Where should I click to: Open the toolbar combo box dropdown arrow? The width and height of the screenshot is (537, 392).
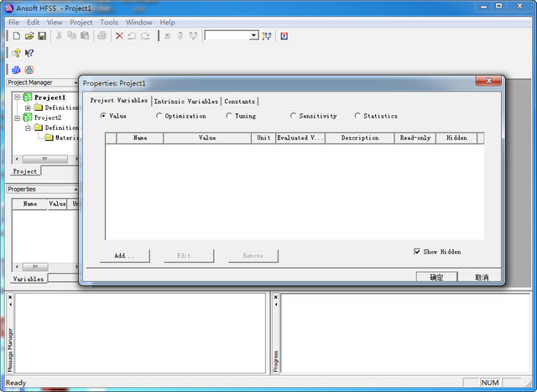253,35
